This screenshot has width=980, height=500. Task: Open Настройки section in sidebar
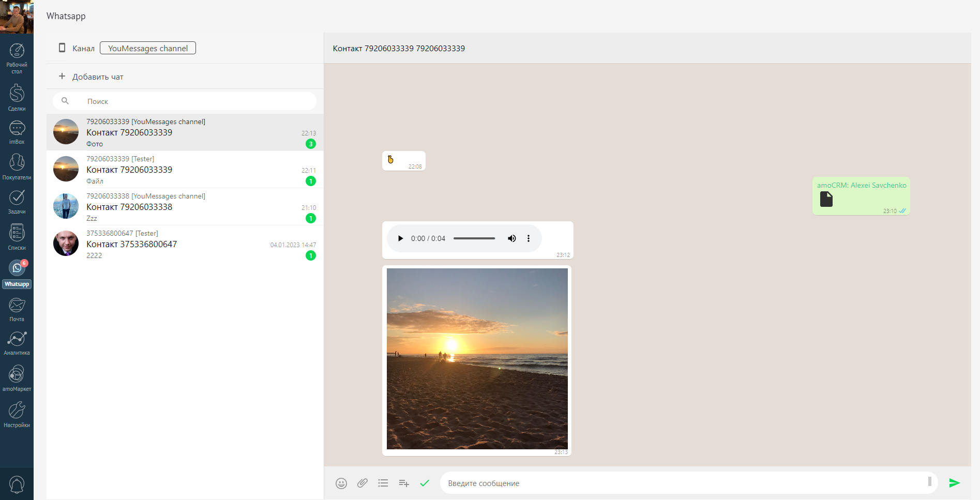[17, 415]
